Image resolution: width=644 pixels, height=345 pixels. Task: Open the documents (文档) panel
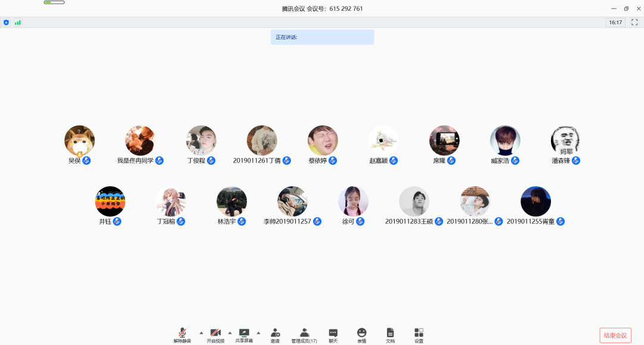[x=390, y=335]
